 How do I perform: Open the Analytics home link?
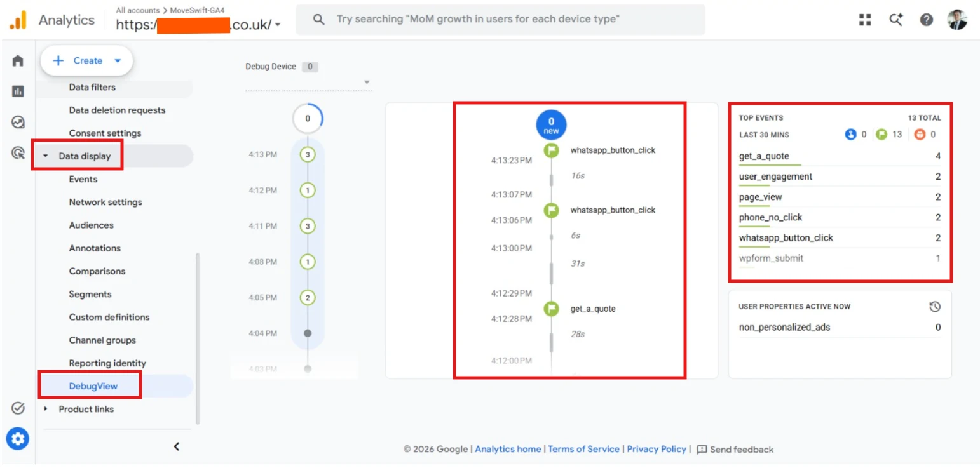(x=508, y=449)
